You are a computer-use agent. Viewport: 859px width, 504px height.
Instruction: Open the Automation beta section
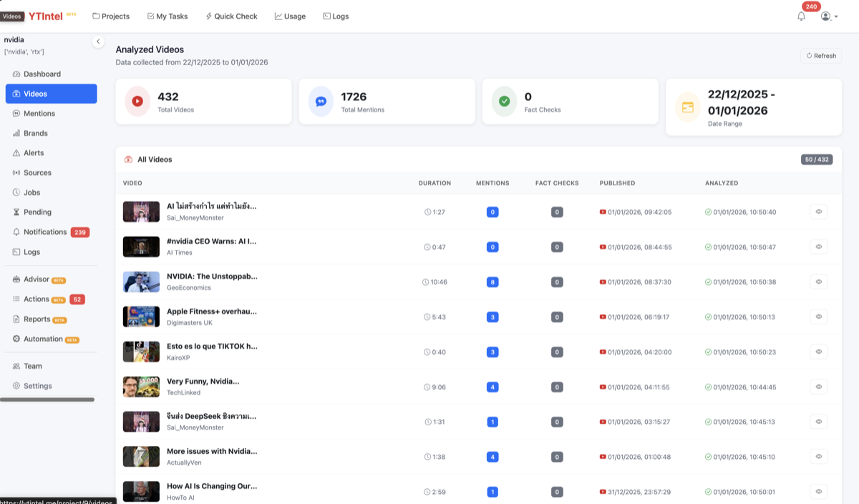tap(43, 339)
